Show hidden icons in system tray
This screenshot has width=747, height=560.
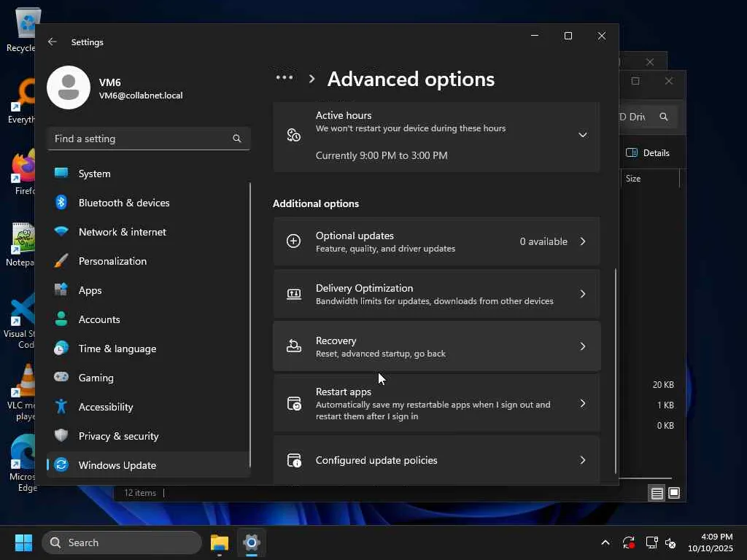coord(605,542)
